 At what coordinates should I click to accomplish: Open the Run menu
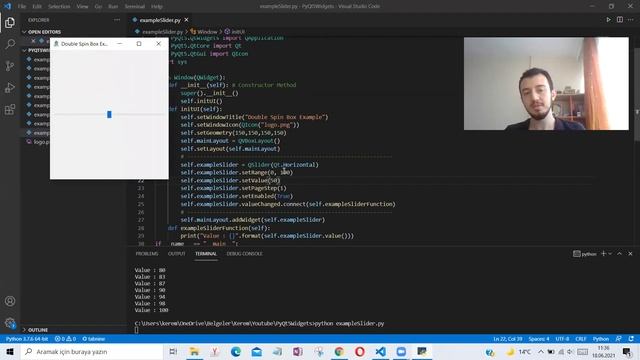[x=113, y=7]
